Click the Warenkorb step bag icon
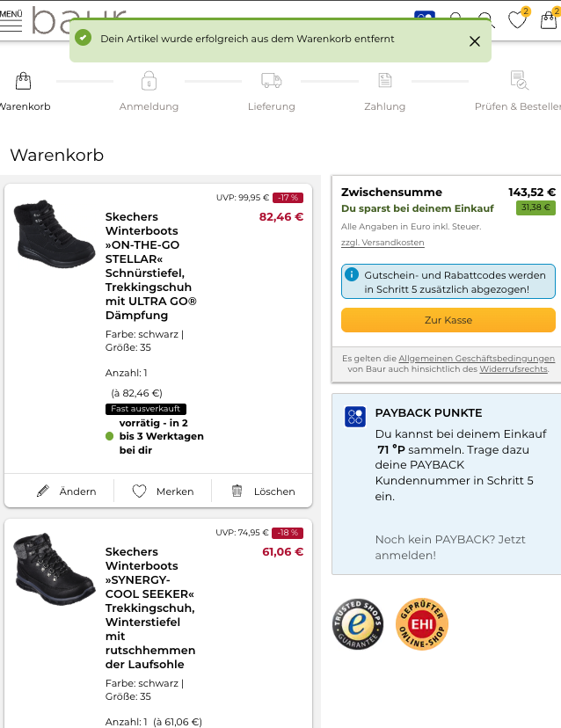 tap(23, 82)
